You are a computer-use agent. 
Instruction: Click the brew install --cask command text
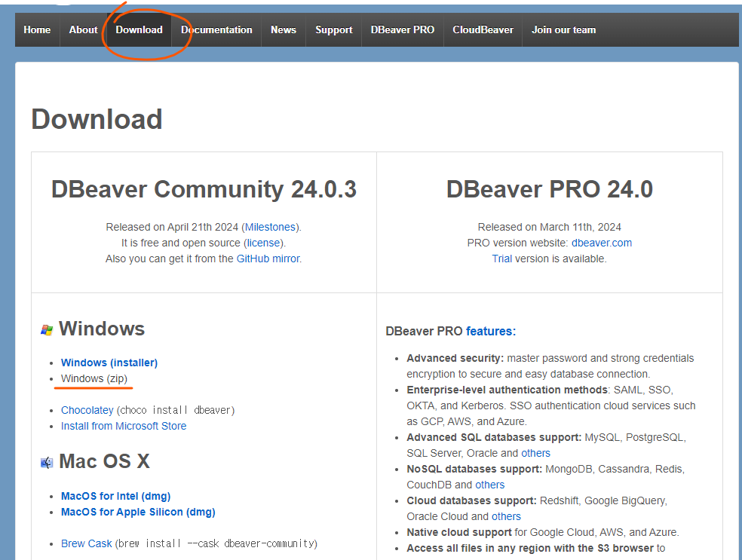tap(216, 543)
